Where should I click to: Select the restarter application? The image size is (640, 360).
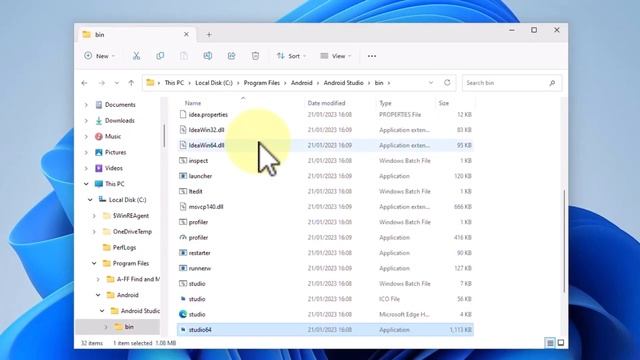[x=325, y=253]
